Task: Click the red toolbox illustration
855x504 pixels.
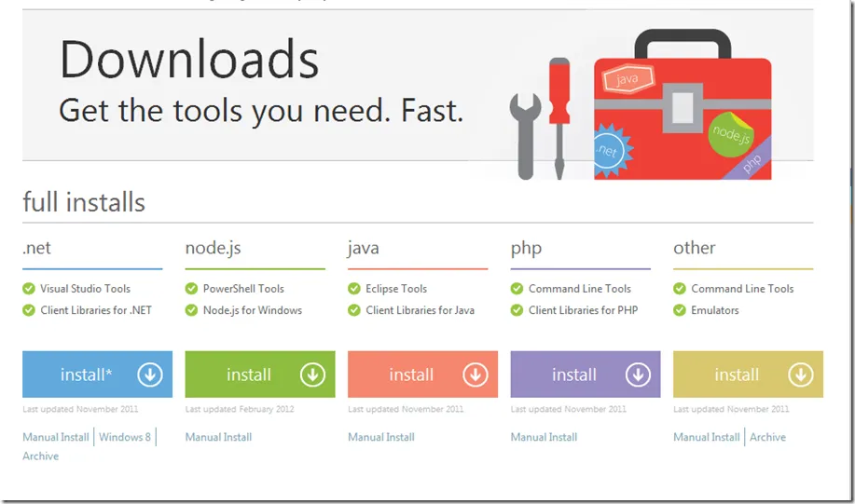Action: (683, 104)
